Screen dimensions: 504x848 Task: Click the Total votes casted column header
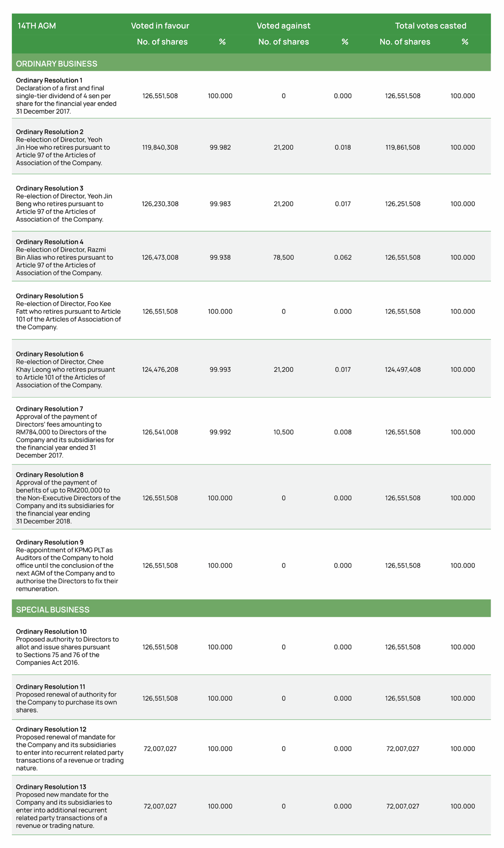[430, 26]
